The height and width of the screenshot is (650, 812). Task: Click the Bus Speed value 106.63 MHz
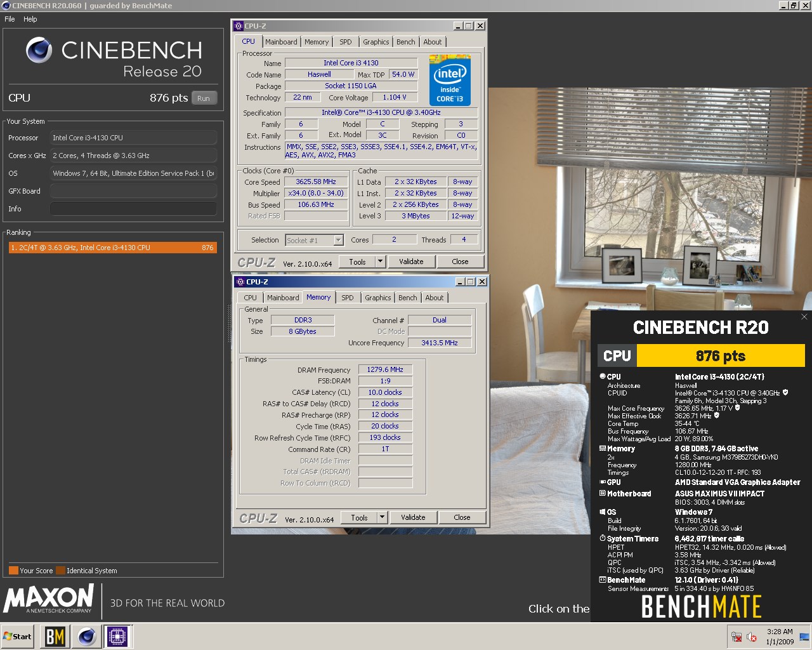[316, 204]
